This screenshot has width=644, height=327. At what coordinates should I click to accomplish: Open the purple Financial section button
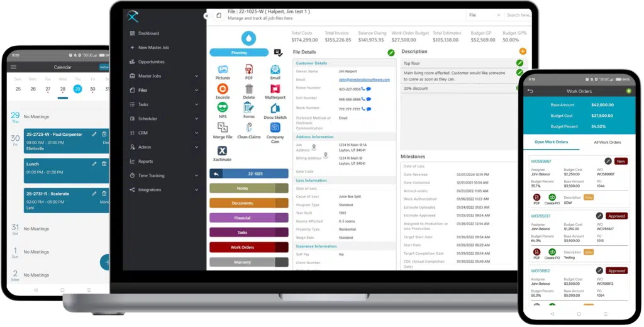pos(249,218)
